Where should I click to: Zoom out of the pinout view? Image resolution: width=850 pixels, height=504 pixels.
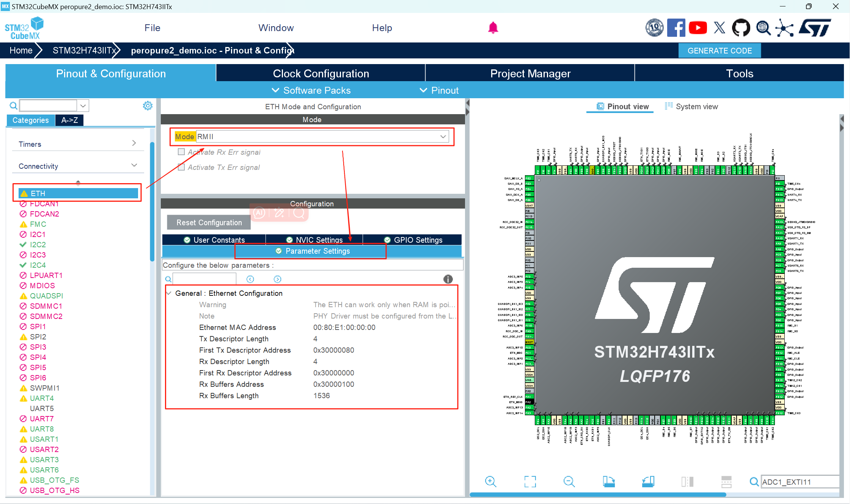[569, 482]
